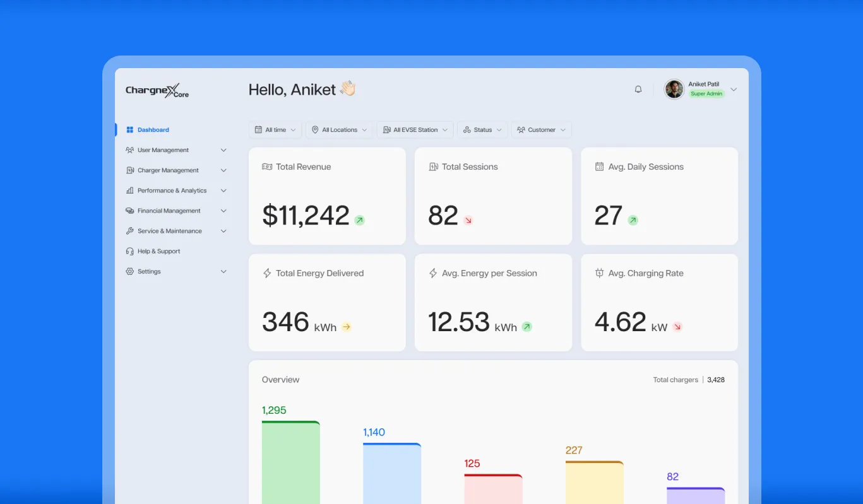Open Dashboard in the sidebar
863x504 pixels.
pyautogui.click(x=153, y=130)
